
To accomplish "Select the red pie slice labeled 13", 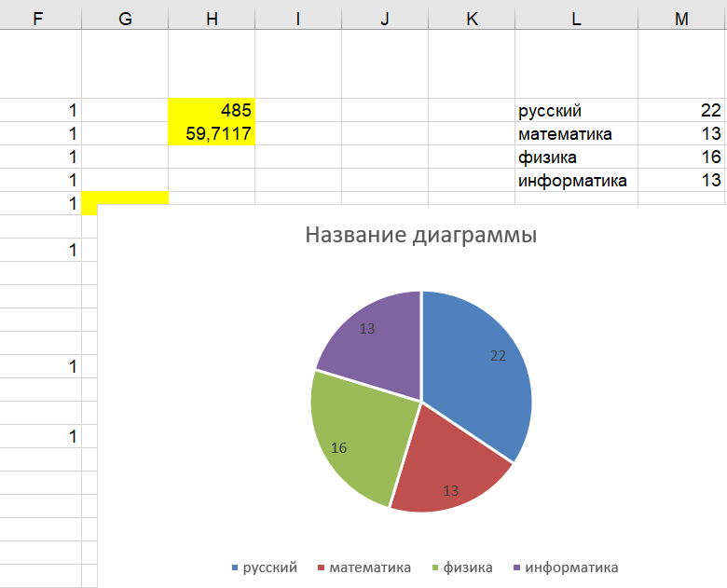I will coord(447,471).
